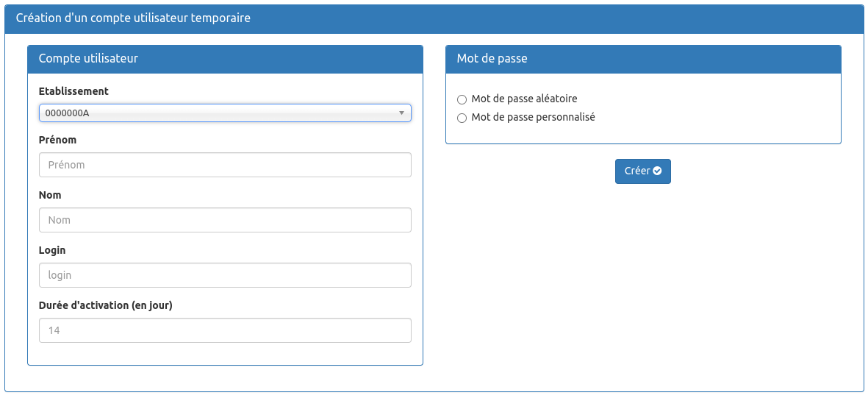Click the Créer button

click(x=642, y=171)
